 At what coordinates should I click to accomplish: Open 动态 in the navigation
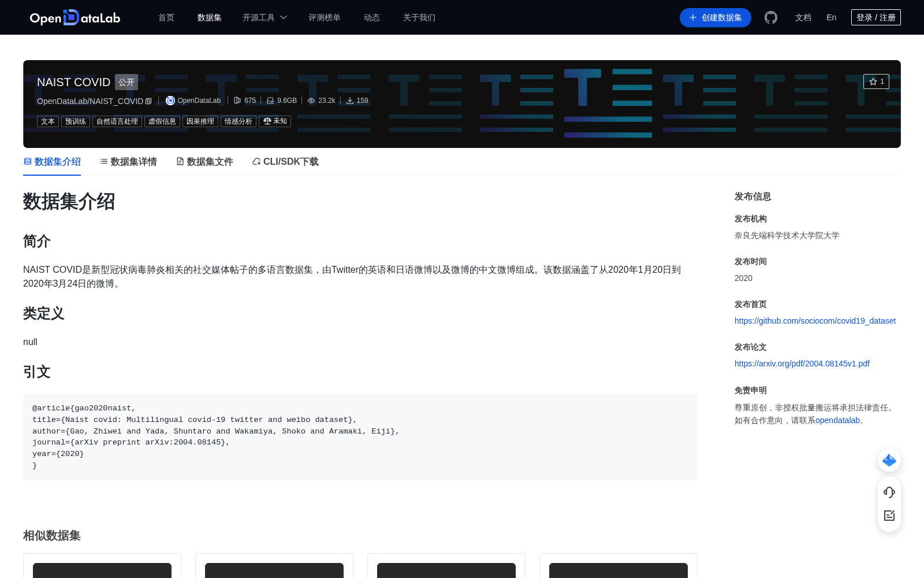pyautogui.click(x=372, y=18)
